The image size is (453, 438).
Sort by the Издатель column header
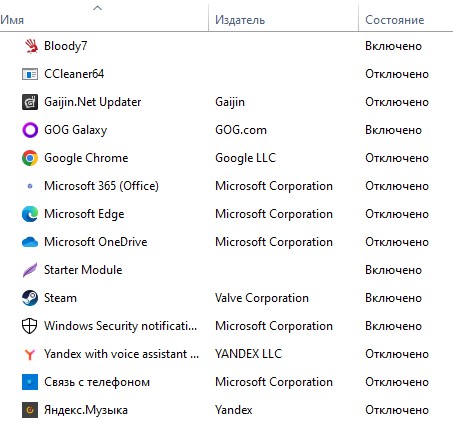tap(240, 20)
